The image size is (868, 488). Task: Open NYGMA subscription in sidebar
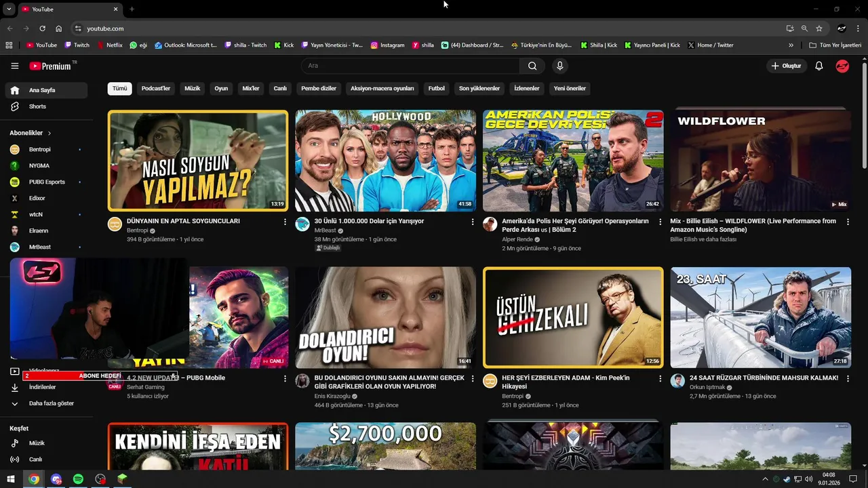point(46,165)
